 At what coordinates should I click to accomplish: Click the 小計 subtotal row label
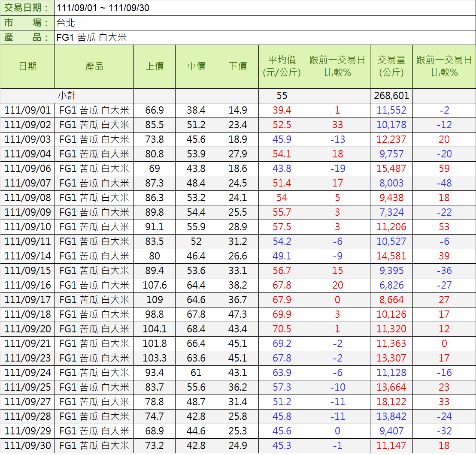(x=67, y=96)
